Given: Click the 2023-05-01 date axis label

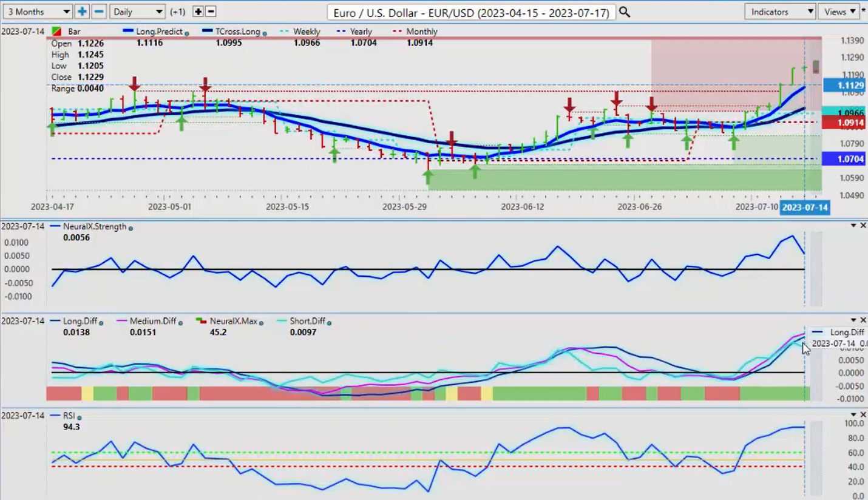Looking at the screenshot, I should click(x=169, y=207).
